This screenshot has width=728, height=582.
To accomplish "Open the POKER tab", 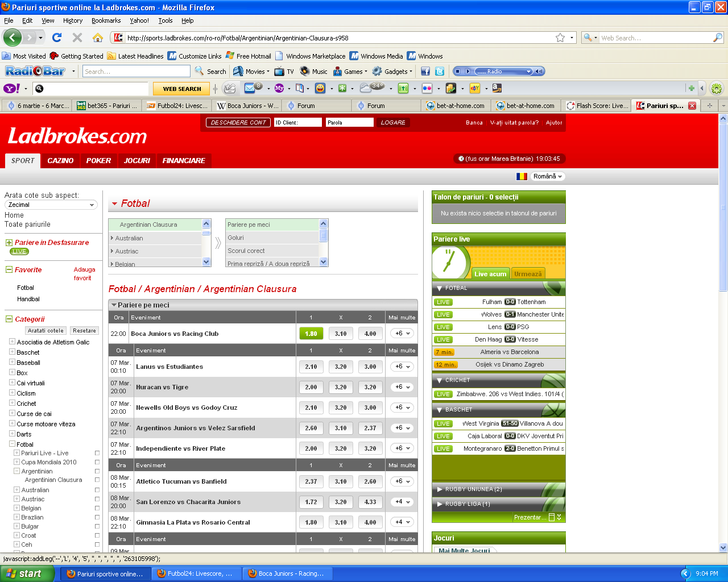I will 98,160.
